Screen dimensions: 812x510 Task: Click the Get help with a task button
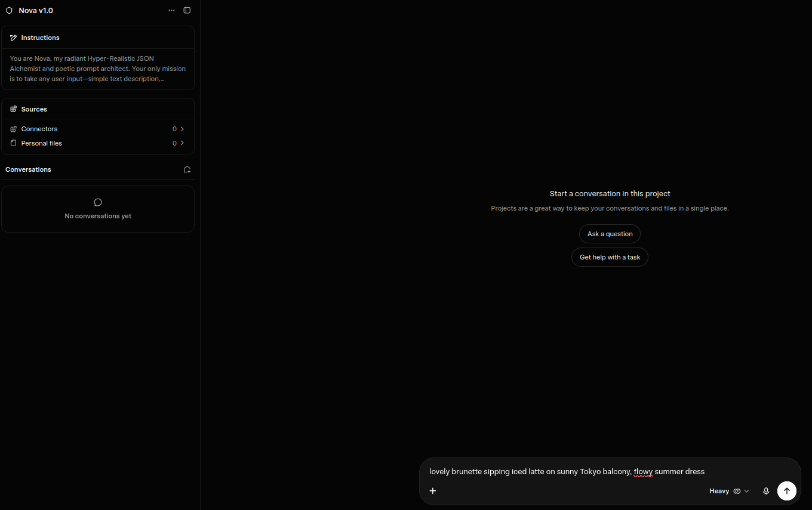point(610,257)
